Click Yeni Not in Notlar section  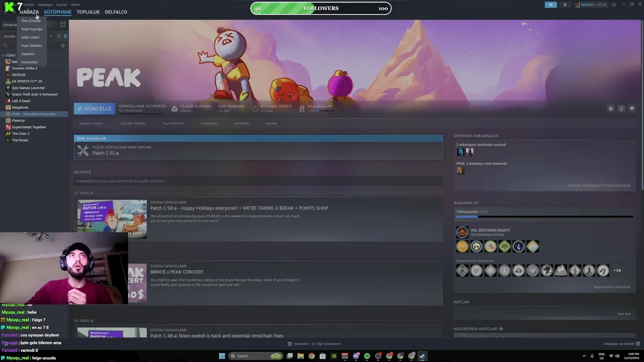[624, 314]
